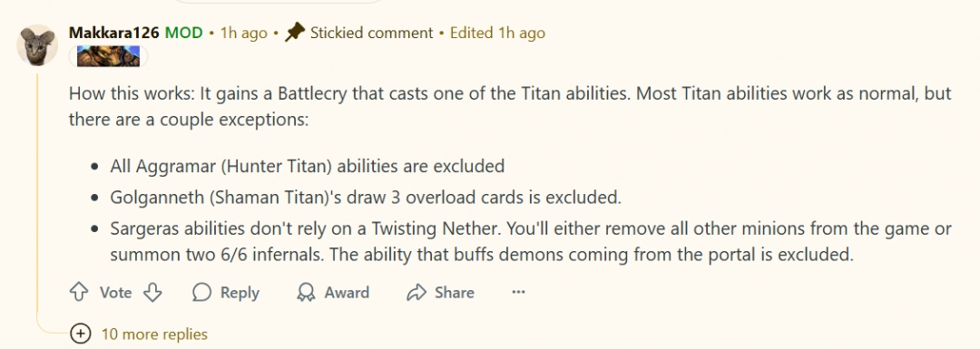
Task: Click the "Award" text label
Action: (347, 292)
